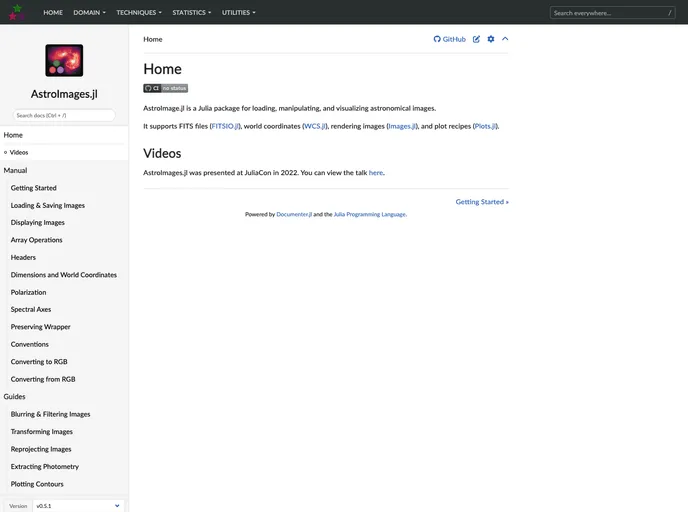Screen dimensions: 688x512
Task: Expand the Techniques dropdown menu
Action: coord(139,13)
